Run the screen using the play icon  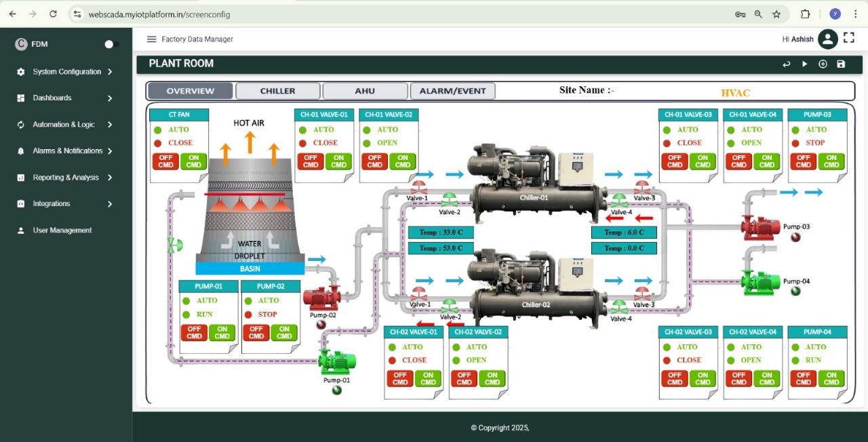[804, 64]
